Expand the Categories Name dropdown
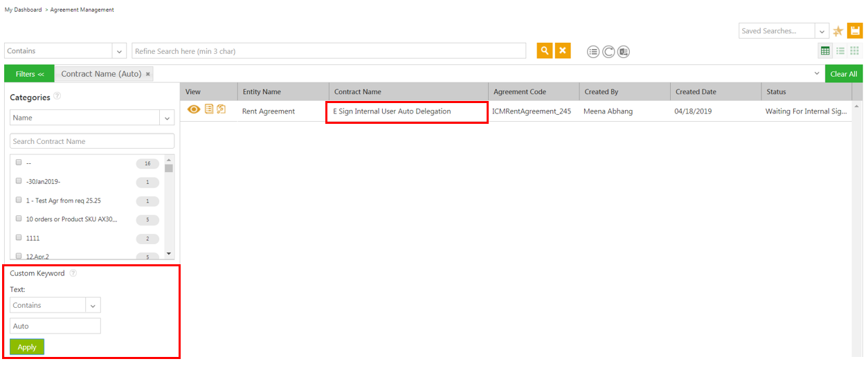 [x=167, y=118]
